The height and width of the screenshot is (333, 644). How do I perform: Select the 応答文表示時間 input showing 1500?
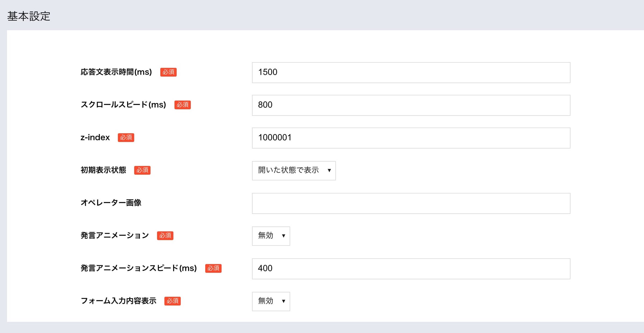click(x=411, y=72)
